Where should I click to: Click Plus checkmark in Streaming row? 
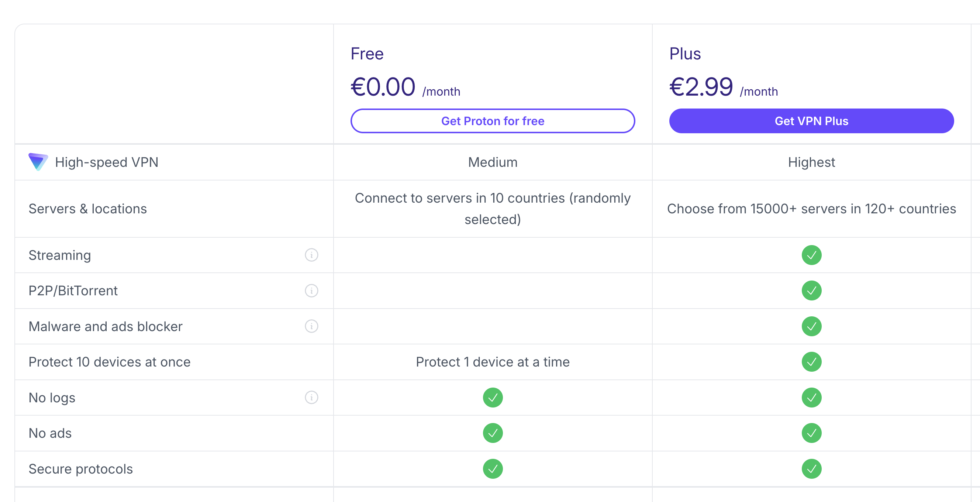click(x=811, y=255)
